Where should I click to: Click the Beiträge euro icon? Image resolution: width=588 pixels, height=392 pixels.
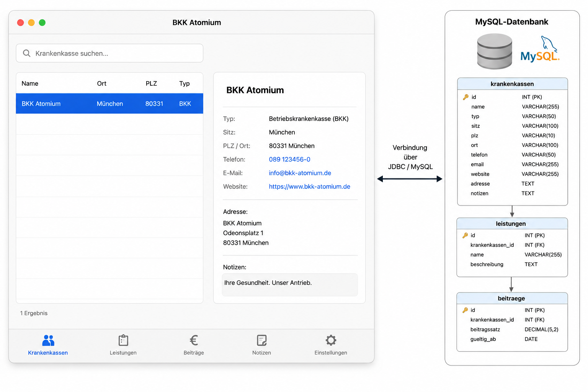point(194,340)
